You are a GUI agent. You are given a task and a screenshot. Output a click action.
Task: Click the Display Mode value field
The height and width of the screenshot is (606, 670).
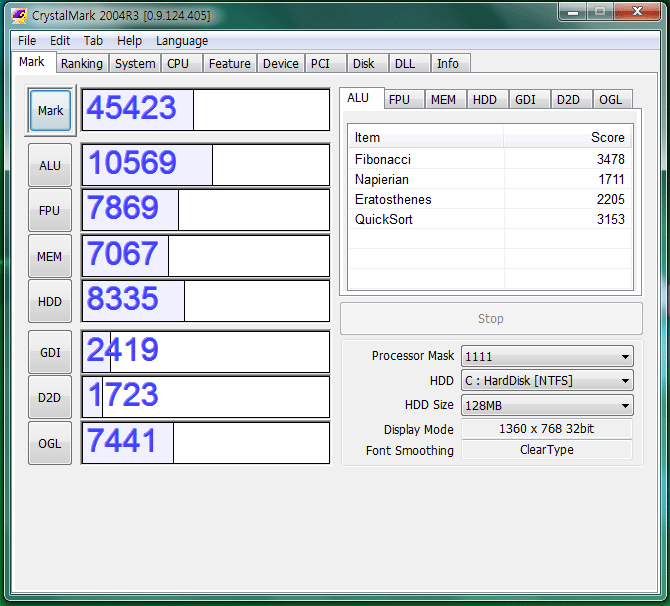547,428
